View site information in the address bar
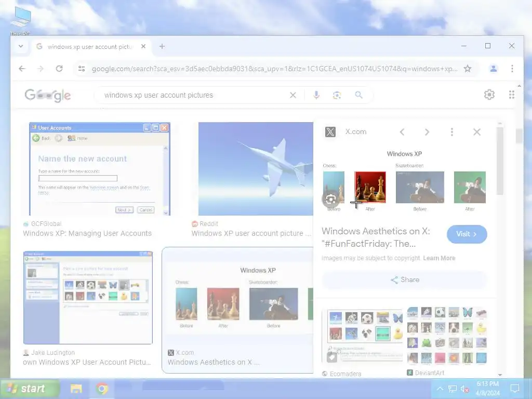 pos(82,69)
